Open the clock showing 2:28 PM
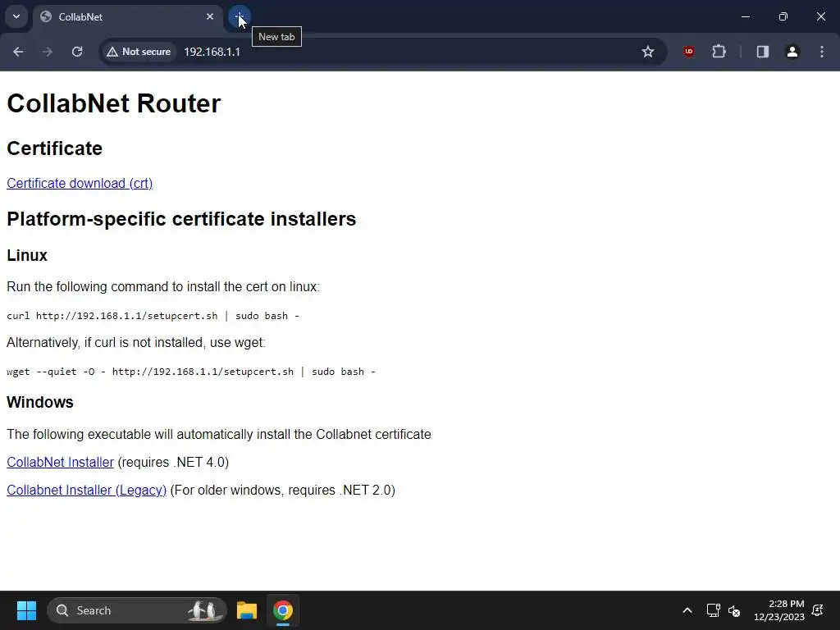Screen dimensions: 840x630 pyautogui.click(x=779, y=610)
